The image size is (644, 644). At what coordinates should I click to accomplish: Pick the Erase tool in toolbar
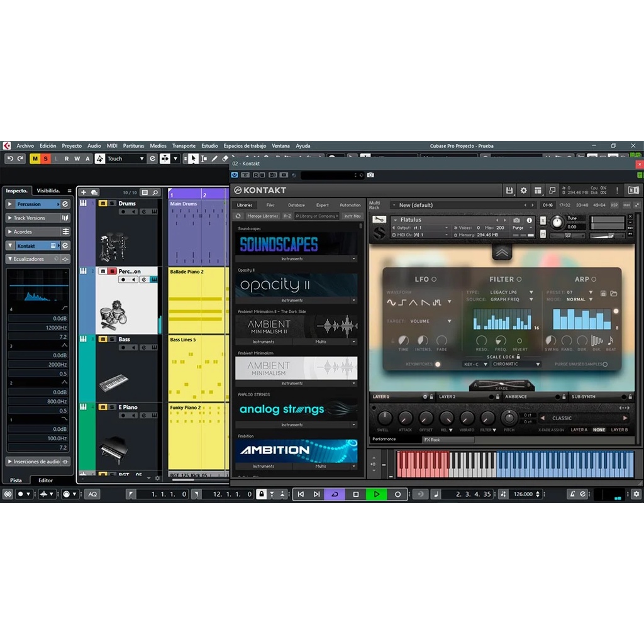pyautogui.click(x=225, y=159)
